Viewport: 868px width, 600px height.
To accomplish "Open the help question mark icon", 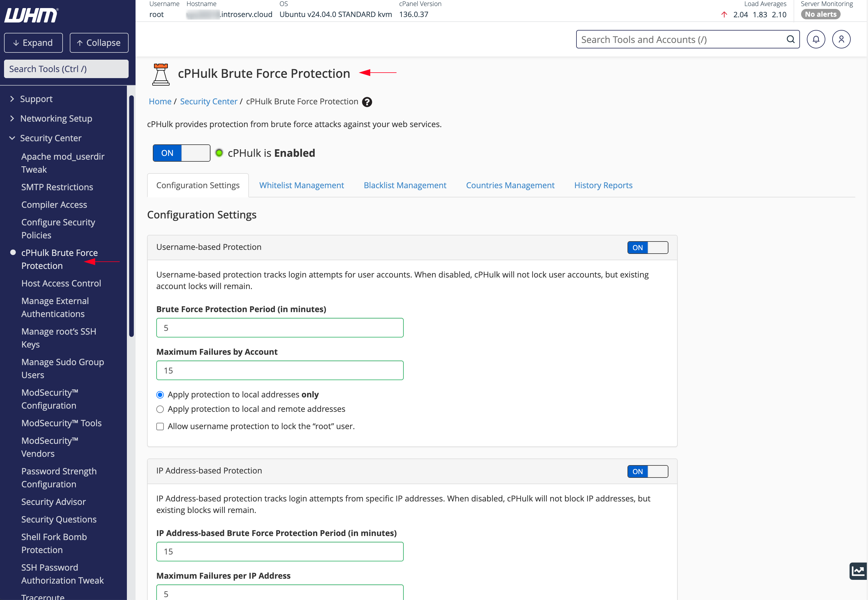I will click(367, 102).
